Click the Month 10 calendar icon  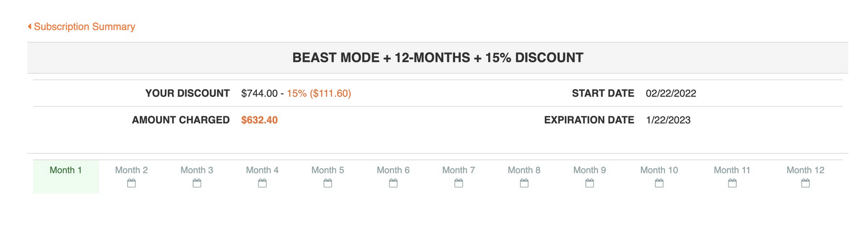tap(659, 183)
